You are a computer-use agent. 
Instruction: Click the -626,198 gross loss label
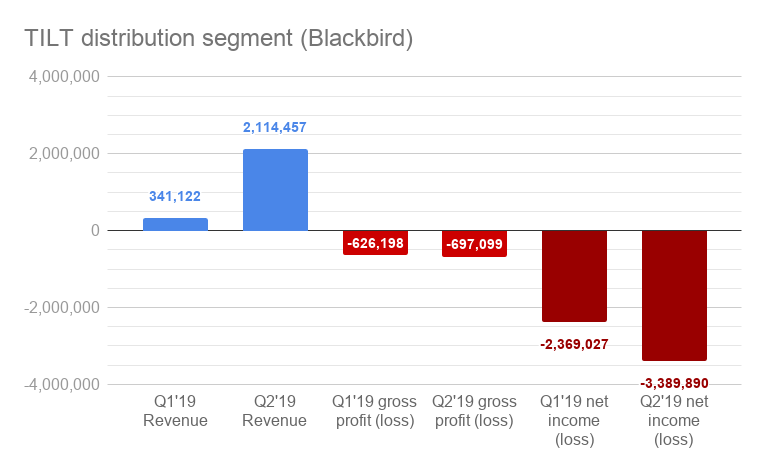pos(375,243)
